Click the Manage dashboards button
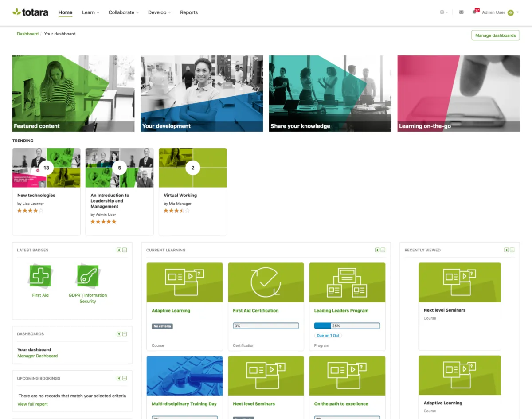 click(x=495, y=35)
